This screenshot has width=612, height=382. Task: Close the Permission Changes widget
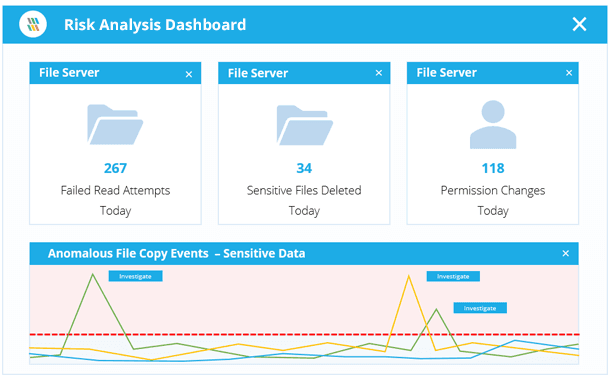coord(569,73)
